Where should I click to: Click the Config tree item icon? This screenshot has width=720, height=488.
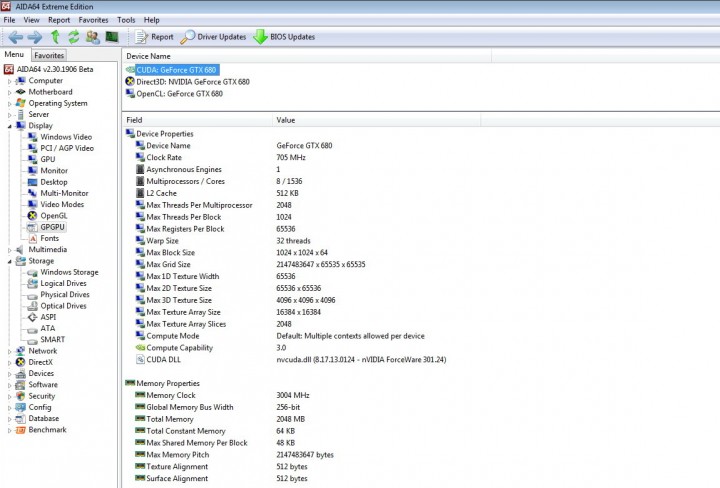pyautogui.click(x=20, y=407)
